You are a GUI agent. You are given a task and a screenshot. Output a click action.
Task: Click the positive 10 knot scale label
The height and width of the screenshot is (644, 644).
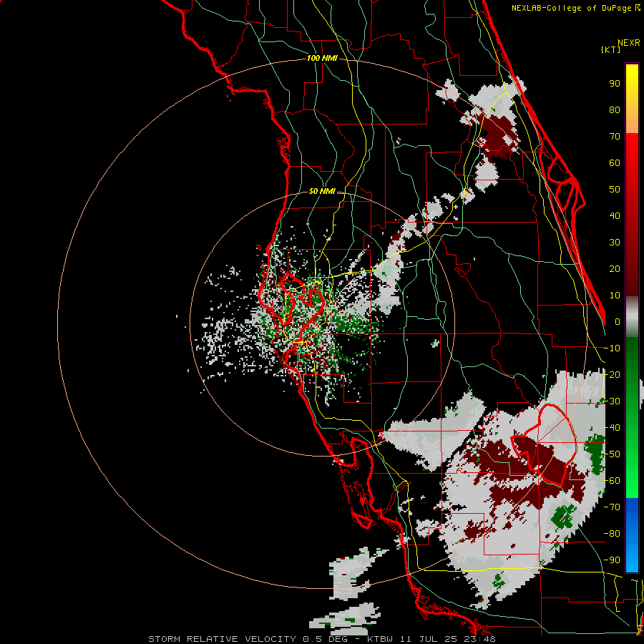[615, 296]
